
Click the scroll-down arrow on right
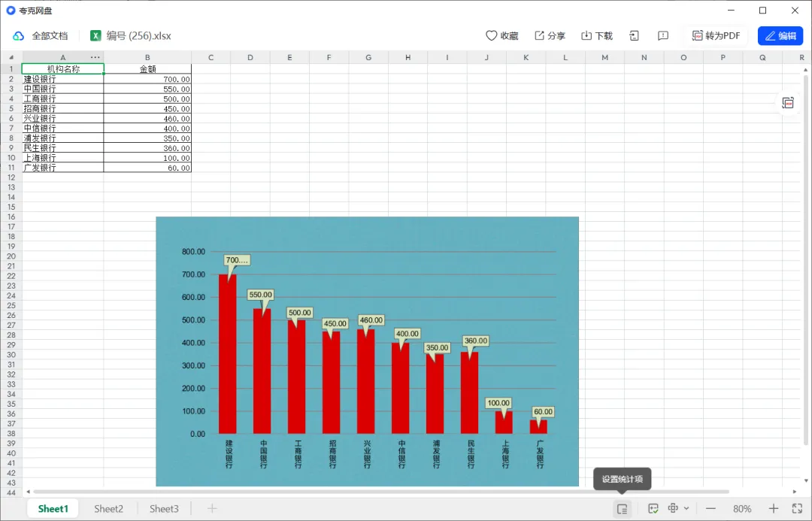pyautogui.click(x=806, y=480)
